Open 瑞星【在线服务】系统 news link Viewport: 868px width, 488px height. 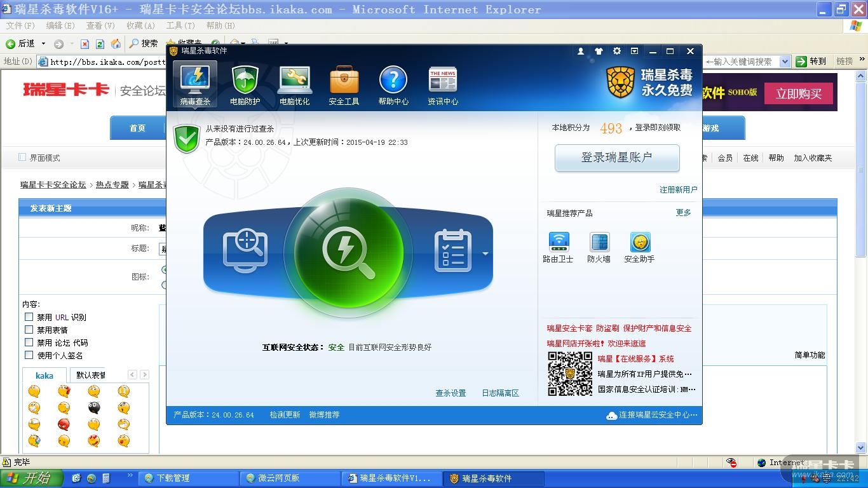click(x=635, y=358)
